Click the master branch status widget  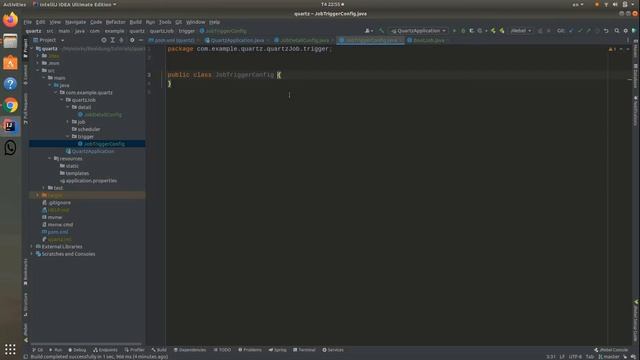609,357
